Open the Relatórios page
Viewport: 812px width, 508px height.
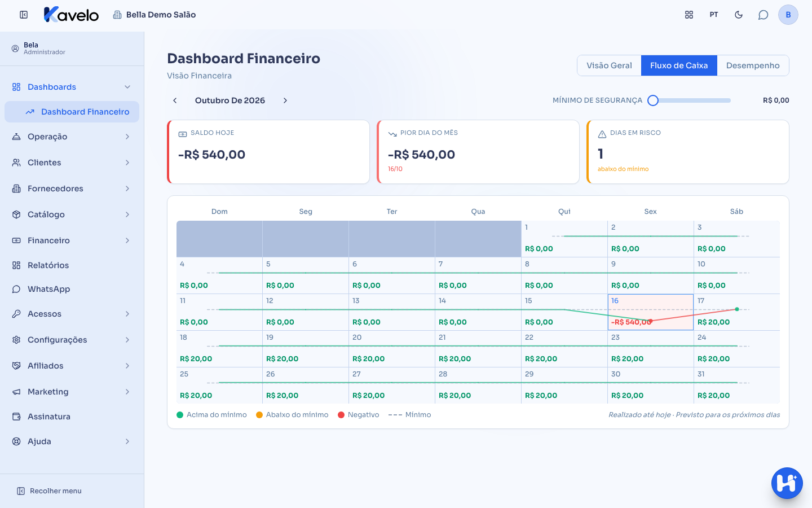pyautogui.click(x=72, y=265)
